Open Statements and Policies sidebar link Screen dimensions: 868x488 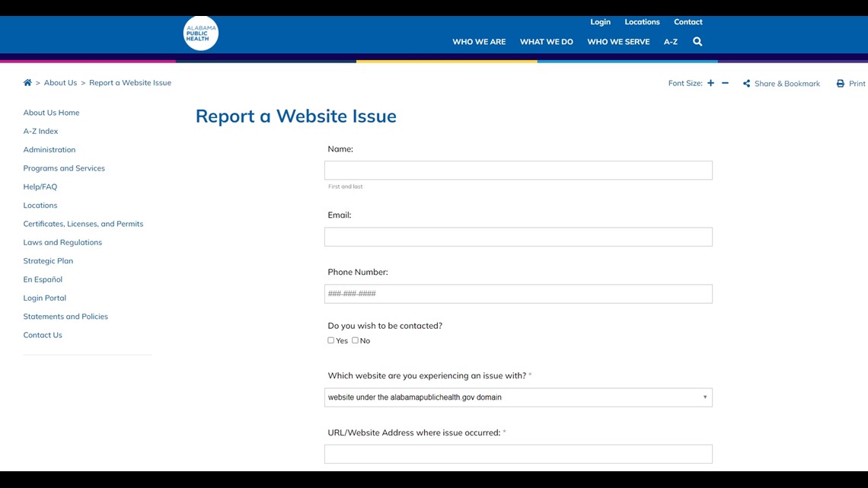(x=65, y=317)
